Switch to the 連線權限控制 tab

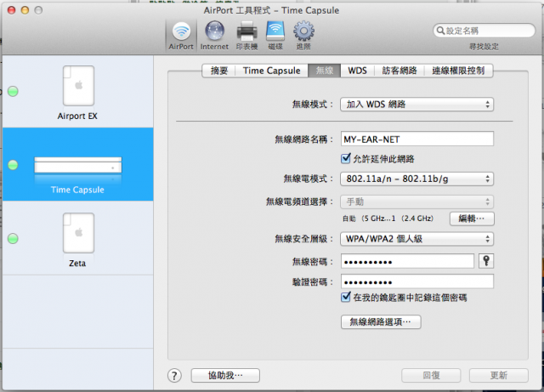pos(458,71)
